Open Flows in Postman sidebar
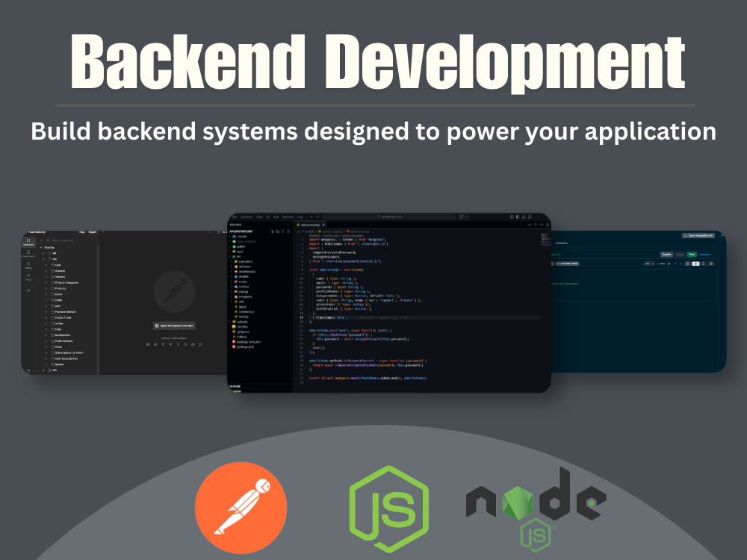Screen dimensions: 747x560 [x=28, y=277]
